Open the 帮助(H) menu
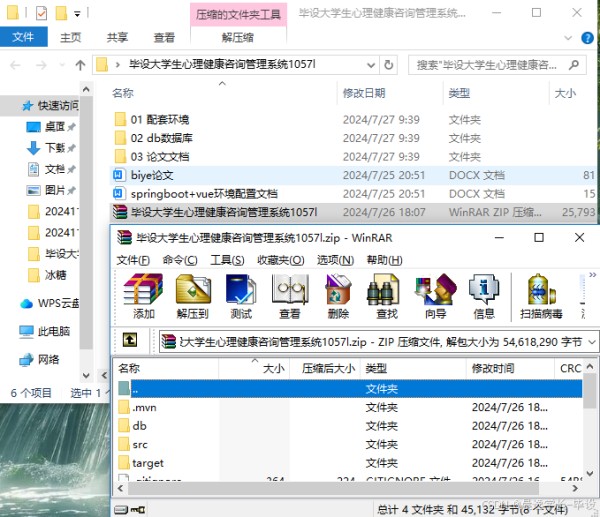 point(384,260)
